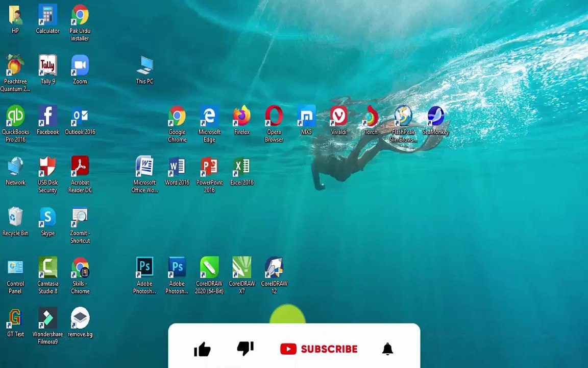
Task: Open the CorelDRAW 12 shortcut
Action: coord(274,268)
